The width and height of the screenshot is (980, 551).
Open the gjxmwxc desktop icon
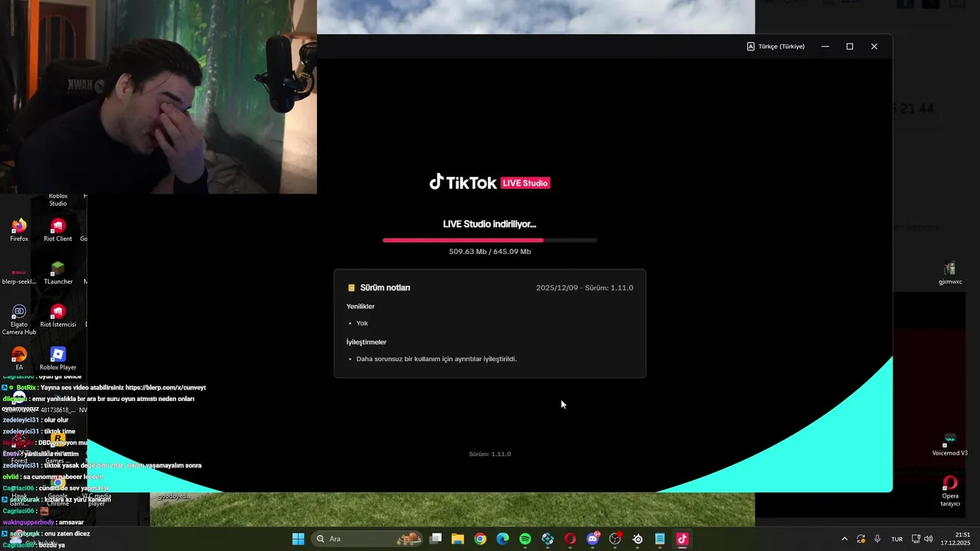[950, 272]
